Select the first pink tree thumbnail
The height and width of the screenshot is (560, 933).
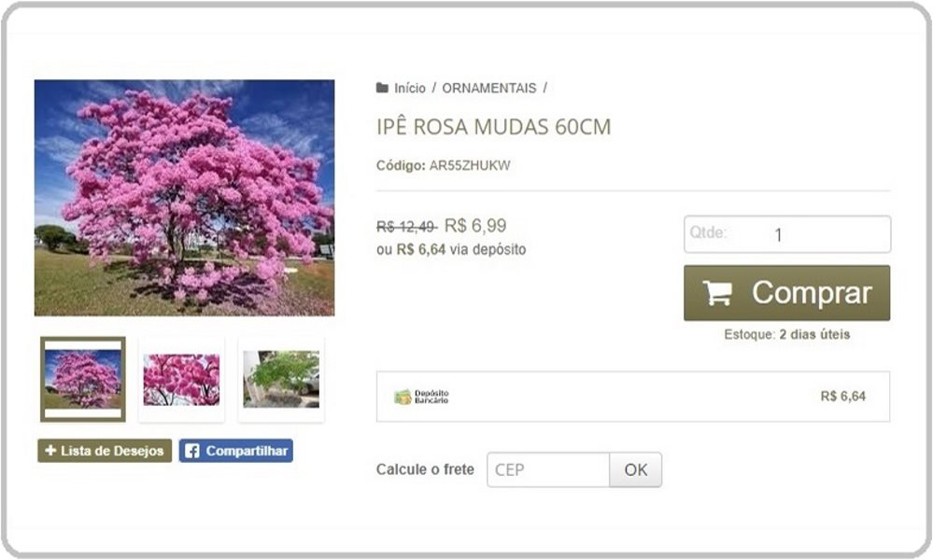coord(83,379)
